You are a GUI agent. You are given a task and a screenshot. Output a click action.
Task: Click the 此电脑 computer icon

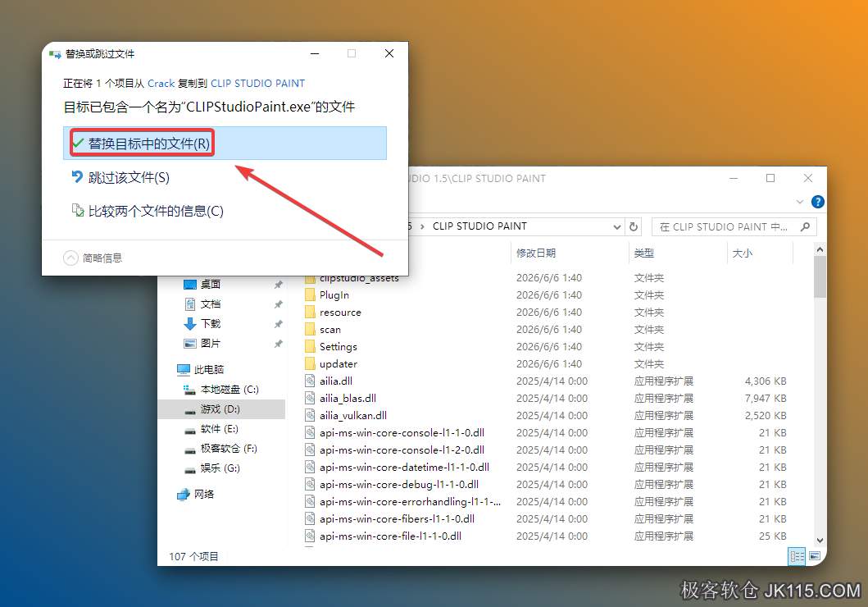[184, 369]
